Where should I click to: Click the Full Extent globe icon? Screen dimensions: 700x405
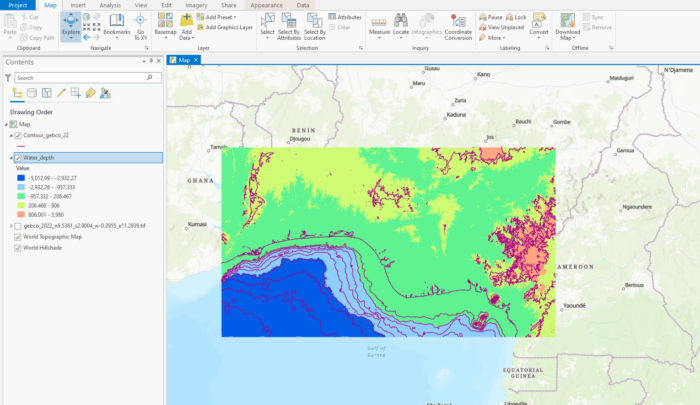click(87, 17)
